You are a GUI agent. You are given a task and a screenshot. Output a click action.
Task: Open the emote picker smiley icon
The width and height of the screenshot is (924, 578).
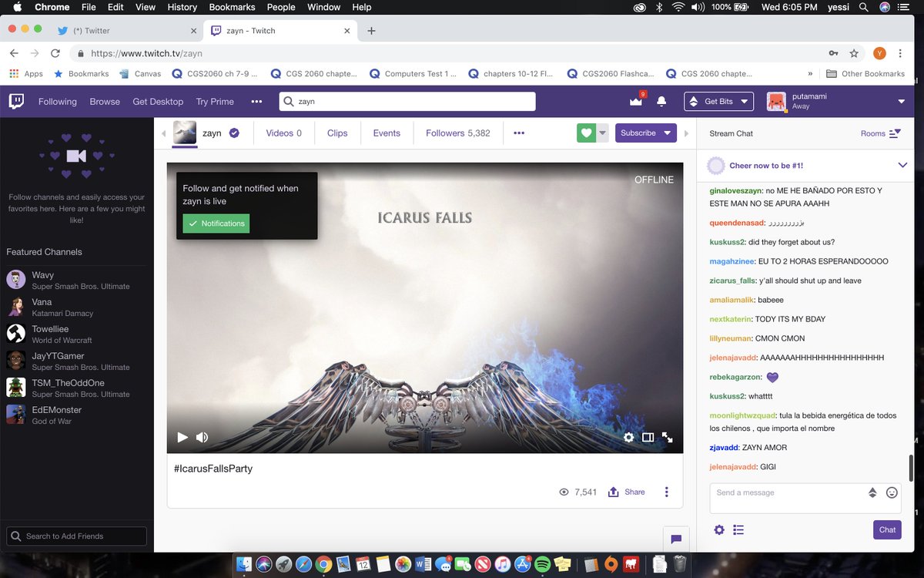coord(892,492)
